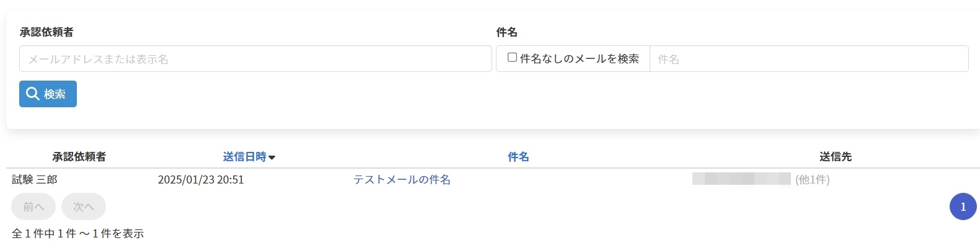Click the 送信先 table column header
980x248 pixels.
click(835, 157)
